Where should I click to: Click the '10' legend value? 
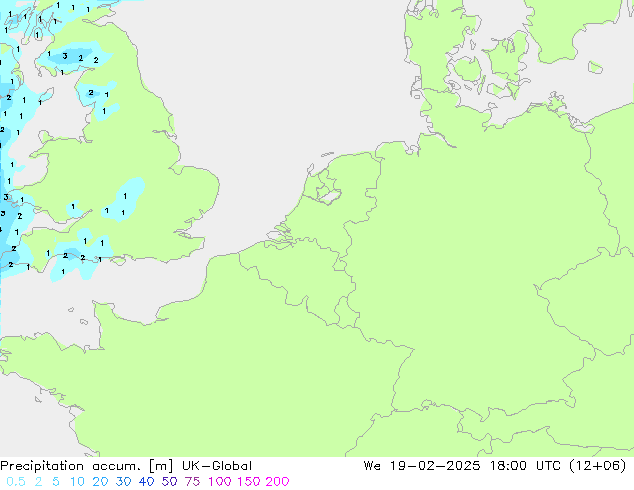pyautogui.click(x=77, y=482)
